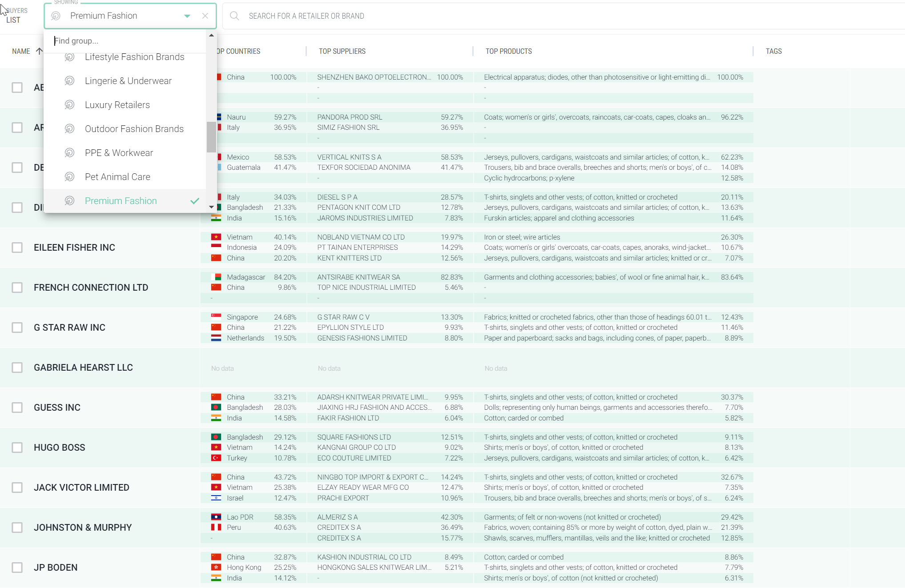
Task: Tick the checkbox for JACK VICTOR LIMITED
Action: coord(17,488)
